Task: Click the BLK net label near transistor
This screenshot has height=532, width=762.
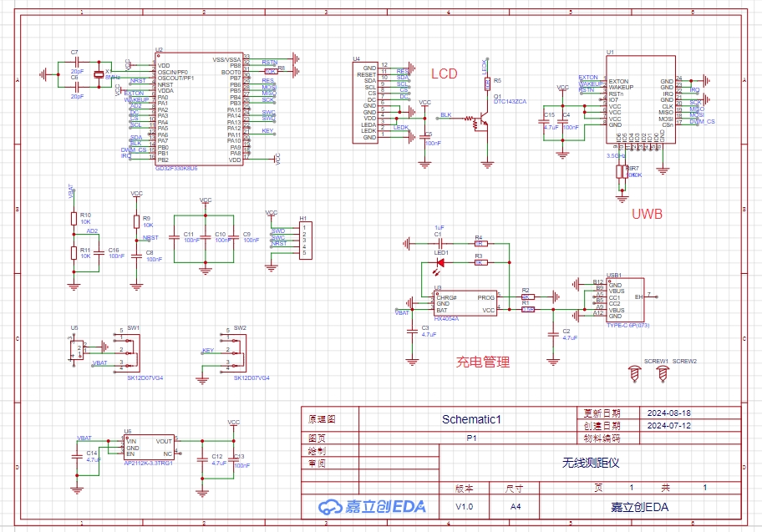Action: coord(445,115)
